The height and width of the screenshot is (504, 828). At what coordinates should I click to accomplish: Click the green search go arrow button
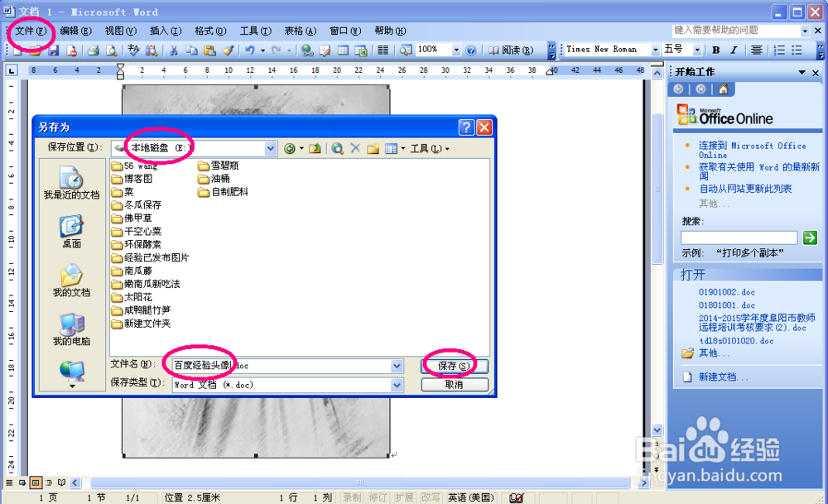coord(810,238)
